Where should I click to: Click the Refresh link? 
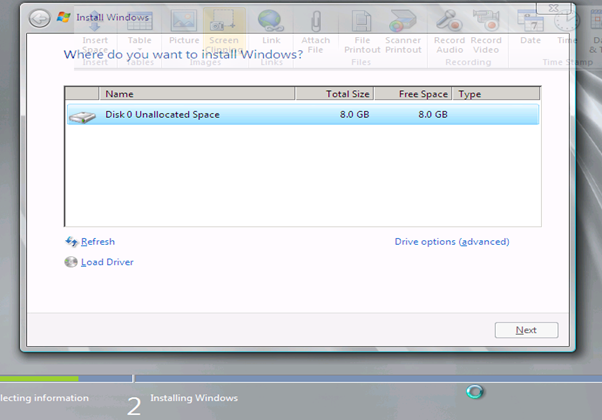click(x=98, y=242)
